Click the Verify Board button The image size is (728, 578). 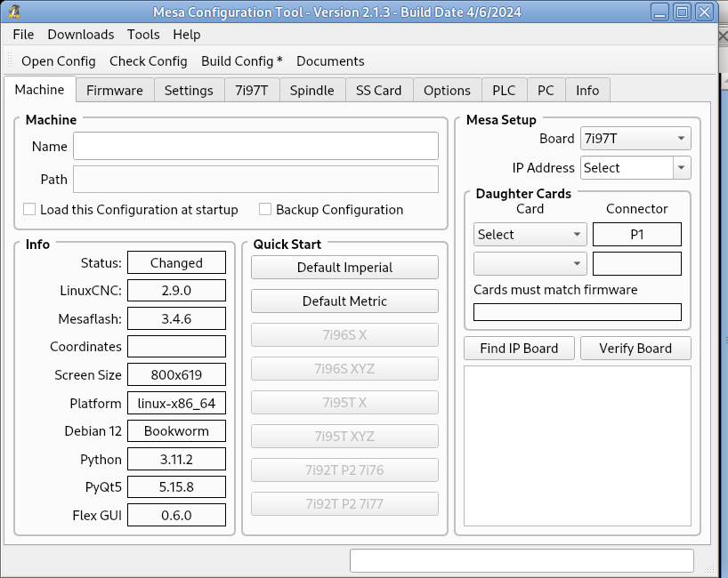(635, 349)
